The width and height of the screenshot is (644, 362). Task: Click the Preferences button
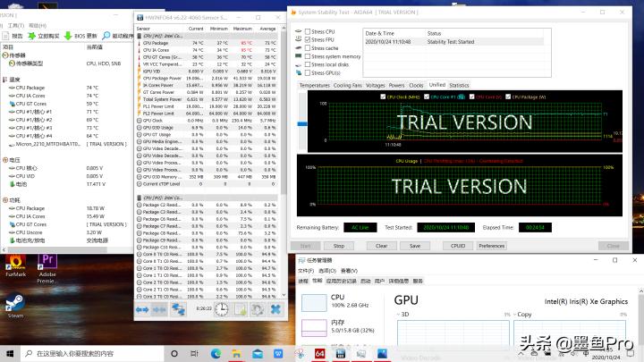(492, 245)
